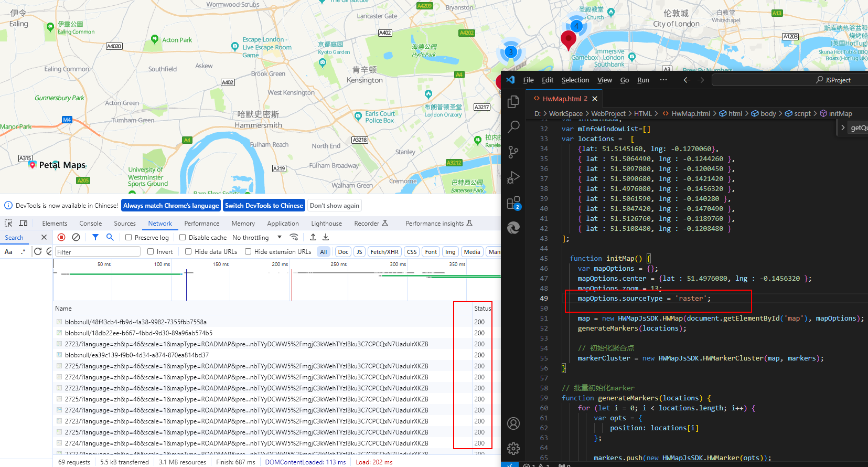868x467 pixels.
Task: Open the VS Code Selection menu
Action: point(575,80)
